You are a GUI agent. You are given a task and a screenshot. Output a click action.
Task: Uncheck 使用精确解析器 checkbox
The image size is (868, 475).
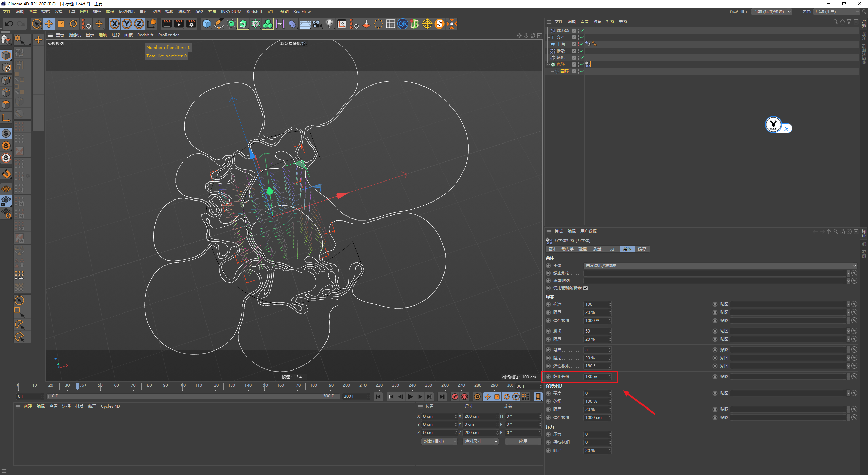pyautogui.click(x=585, y=288)
